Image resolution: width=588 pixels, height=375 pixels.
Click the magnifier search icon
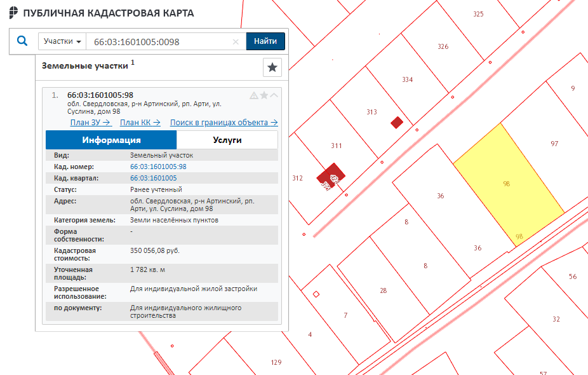[x=22, y=41]
